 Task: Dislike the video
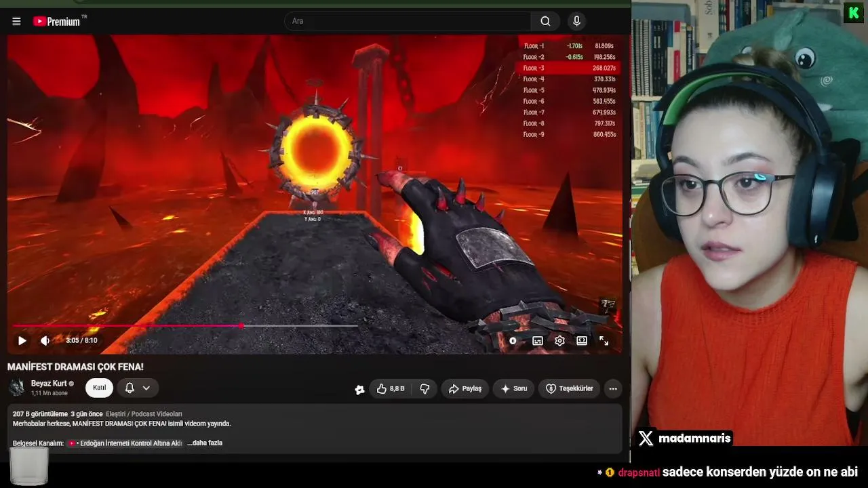click(x=425, y=388)
